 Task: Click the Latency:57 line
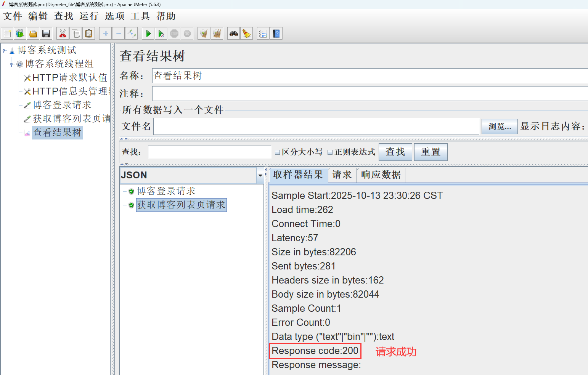point(295,238)
